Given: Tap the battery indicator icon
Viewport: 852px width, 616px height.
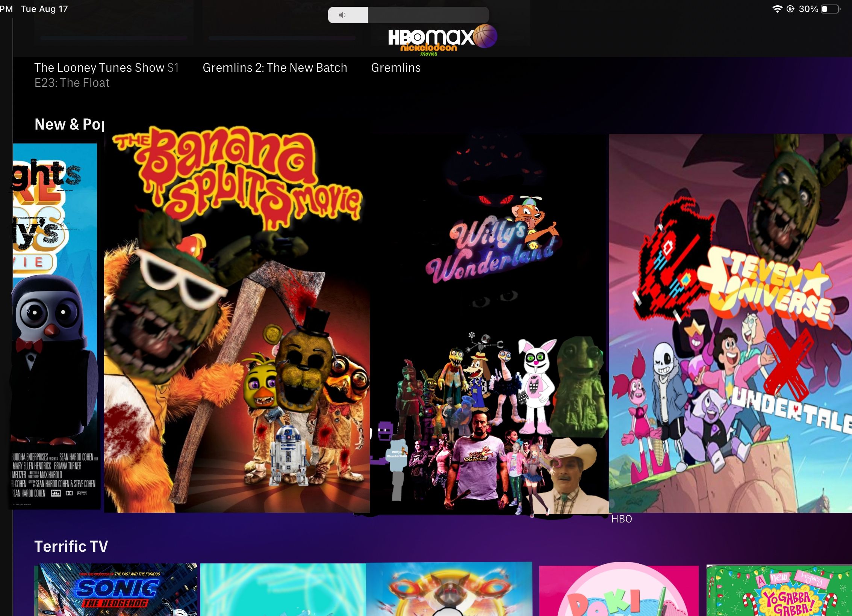Looking at the screenshot, I should [x=831, y=9].
